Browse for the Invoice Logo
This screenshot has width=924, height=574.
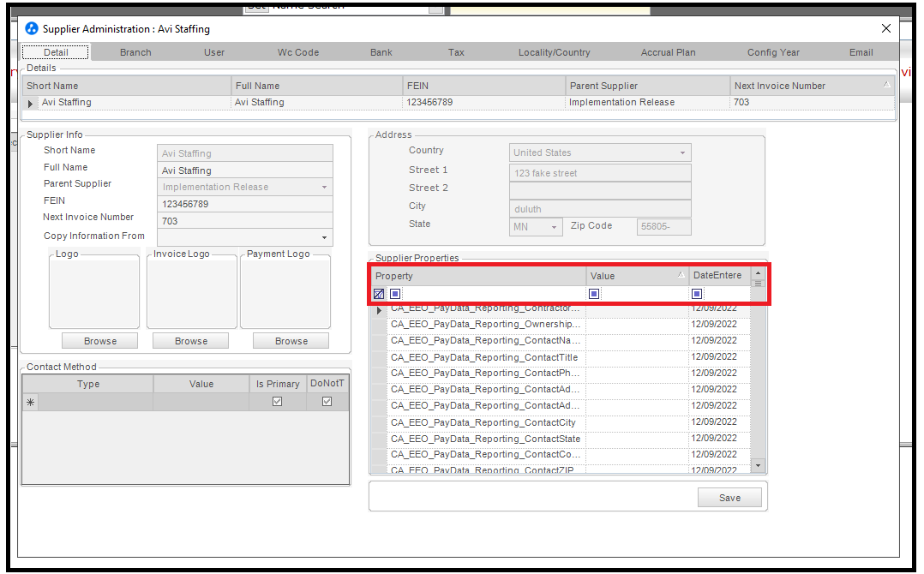[191, 341]
